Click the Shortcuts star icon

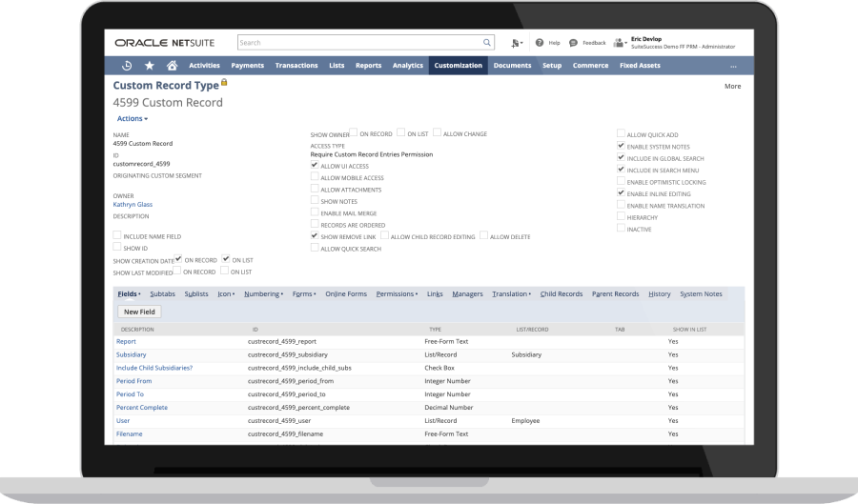150,66
